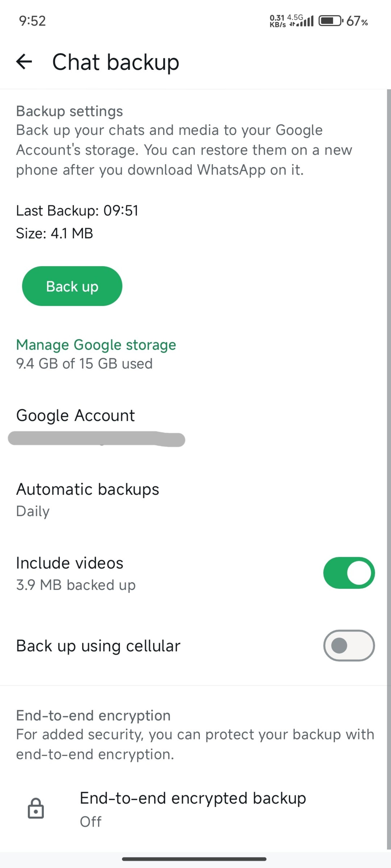Tap the network speed KB/s indicator
The height and width of the screenshot is (868, 391).
click(x=277, y=21)
